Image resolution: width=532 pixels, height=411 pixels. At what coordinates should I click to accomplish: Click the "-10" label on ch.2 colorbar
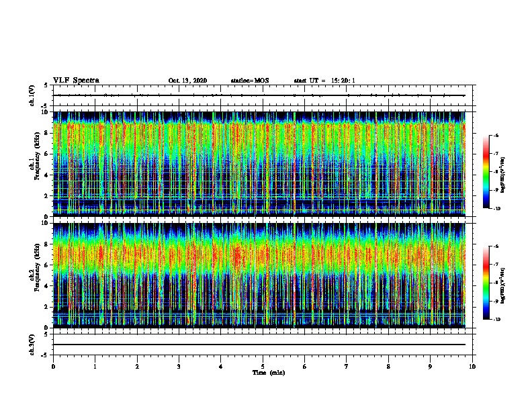(x=497, y=319)
